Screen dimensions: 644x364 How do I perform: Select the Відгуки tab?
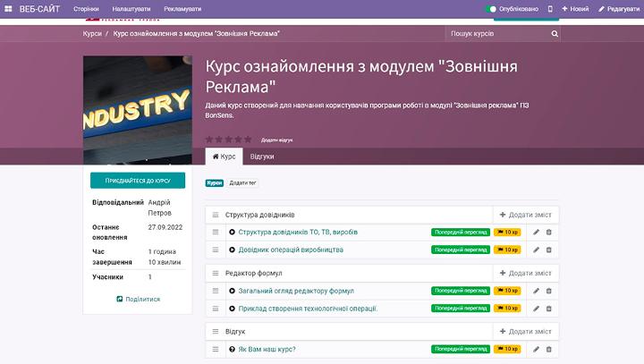tap(262, 157)
